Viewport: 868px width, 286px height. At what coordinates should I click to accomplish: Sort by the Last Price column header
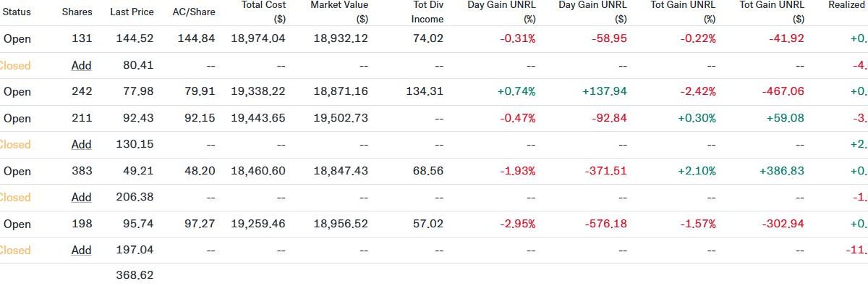click(132, 13)
